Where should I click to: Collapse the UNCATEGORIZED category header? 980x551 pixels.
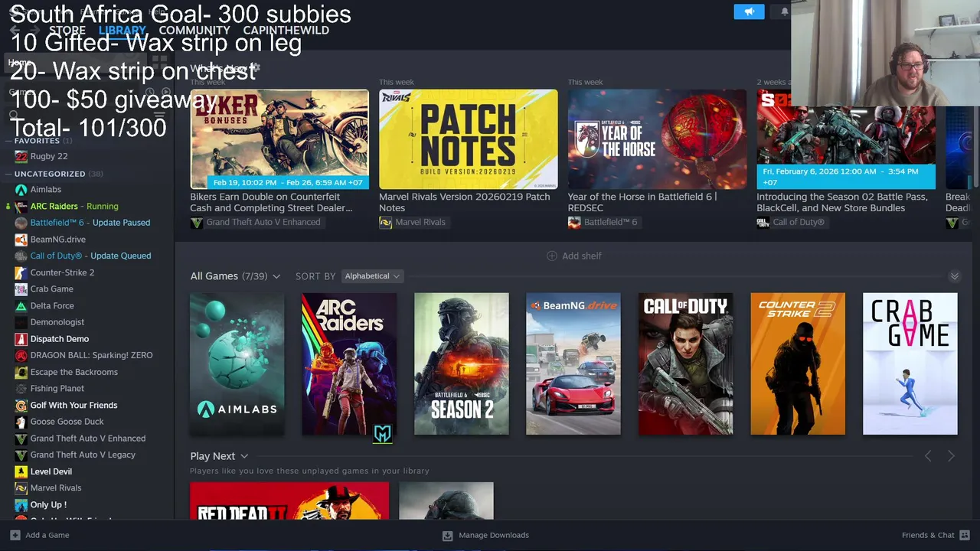(54, 174)
